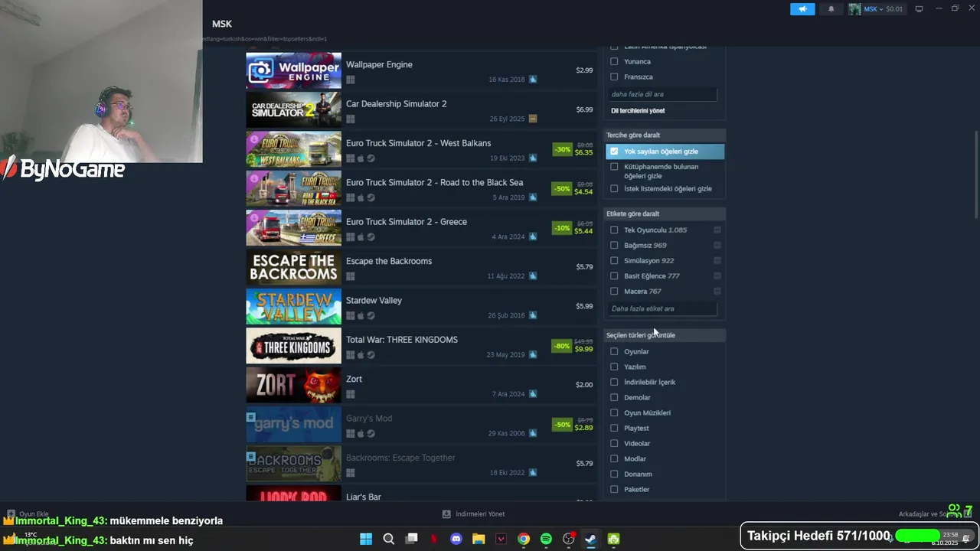
Task: Open İndirmeleri Yönet at the bottom
Action: coord(480,514)
